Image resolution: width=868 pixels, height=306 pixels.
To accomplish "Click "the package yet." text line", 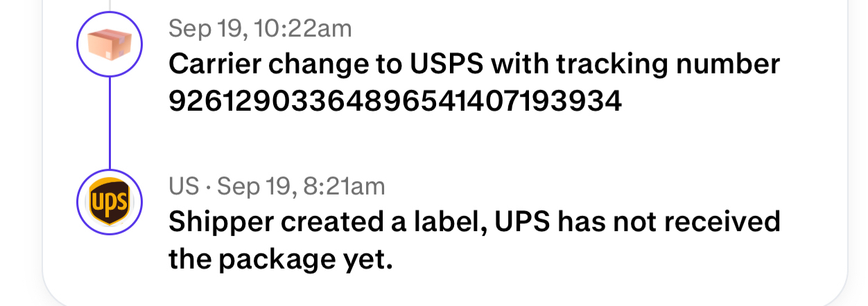I will [281, 259].
